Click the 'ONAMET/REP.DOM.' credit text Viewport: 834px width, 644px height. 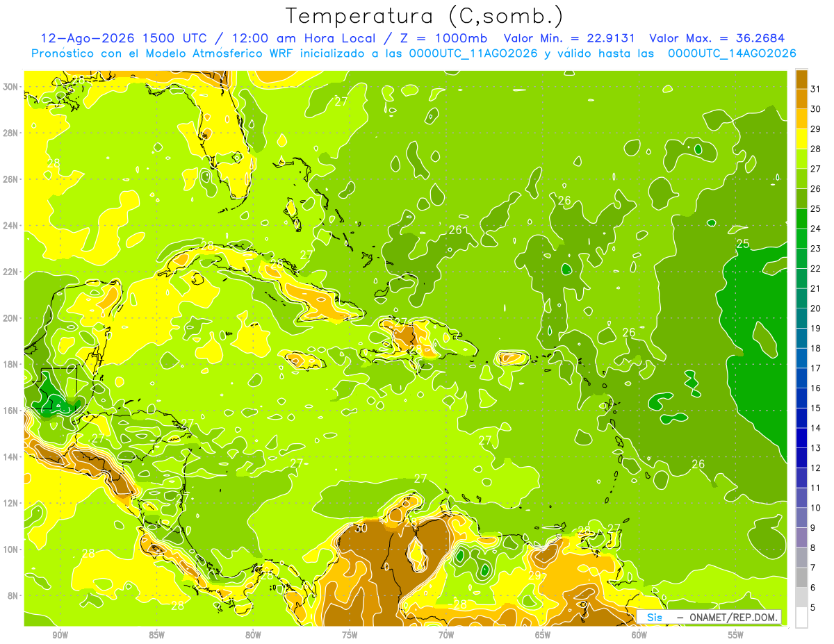(734, 617)
